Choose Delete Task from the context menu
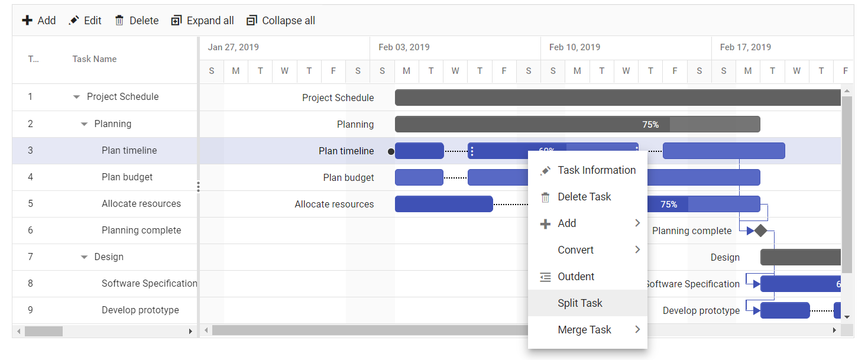This screenshot has width=868, height=360. coord(588,197)
